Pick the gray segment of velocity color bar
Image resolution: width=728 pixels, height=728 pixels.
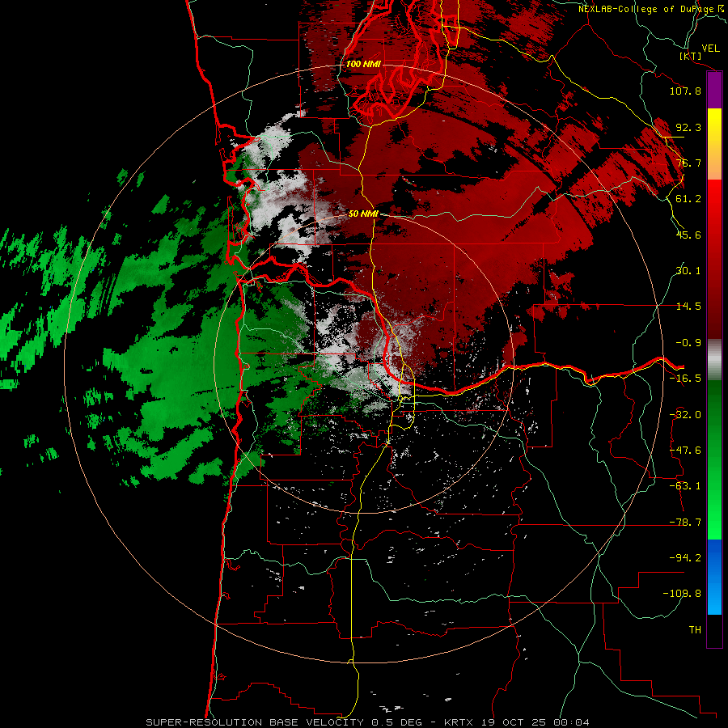pos(714,360)
